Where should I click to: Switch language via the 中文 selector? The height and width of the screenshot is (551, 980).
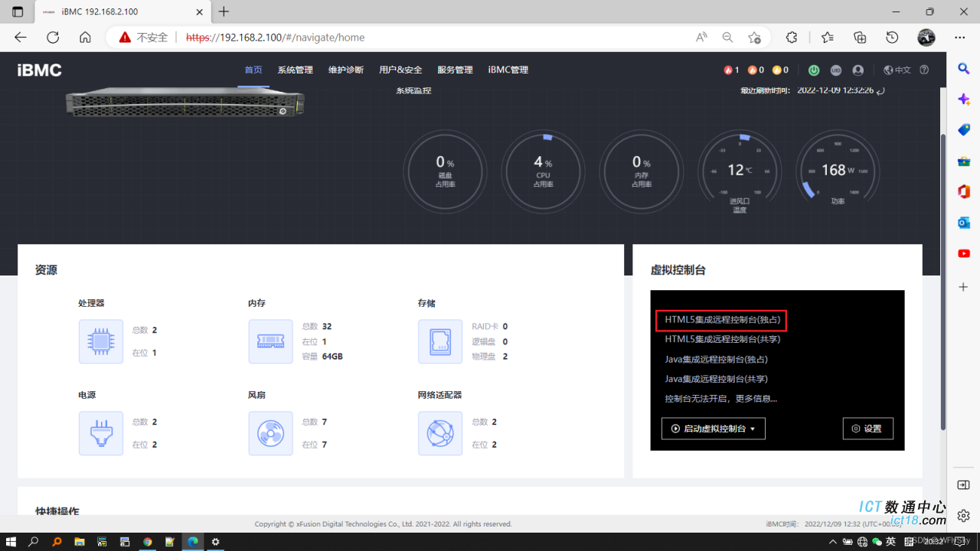[897, 70]
